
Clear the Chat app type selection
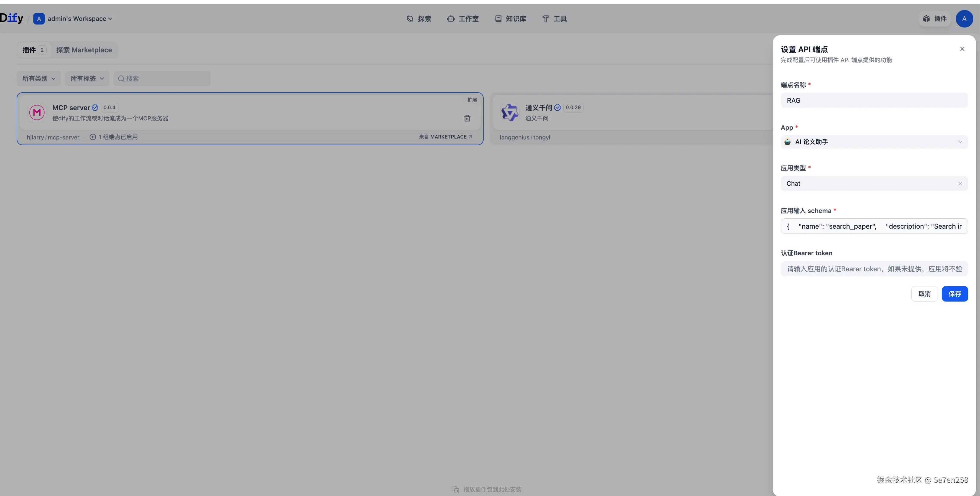tap(960, 184)
